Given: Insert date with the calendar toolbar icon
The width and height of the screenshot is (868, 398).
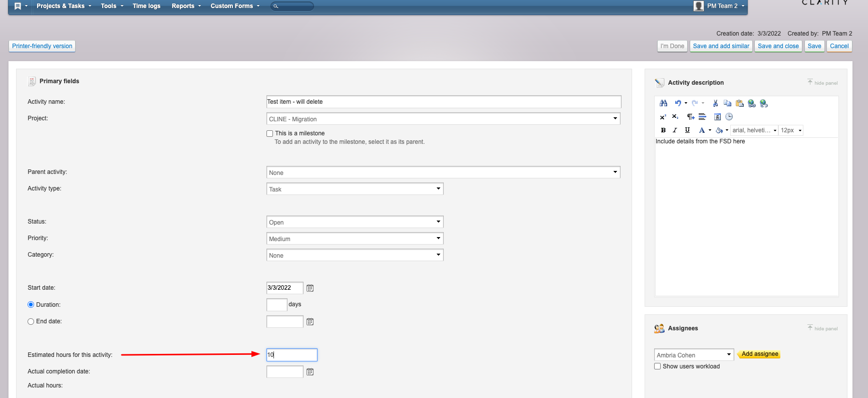Looking at the screenshot, I should (717, 117).
